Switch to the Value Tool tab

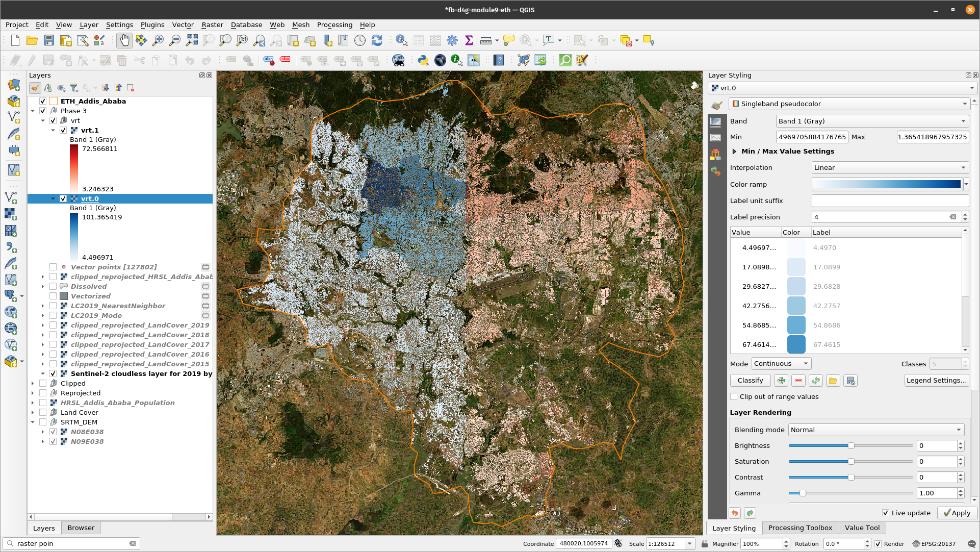(x=862, y=528)
